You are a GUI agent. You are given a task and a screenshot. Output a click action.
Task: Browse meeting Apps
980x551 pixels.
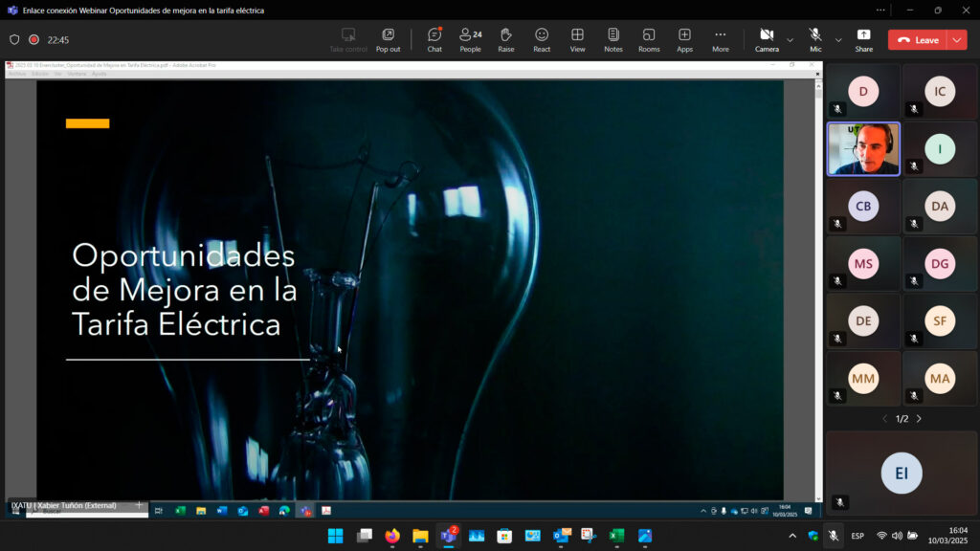(x=684, y=38)
